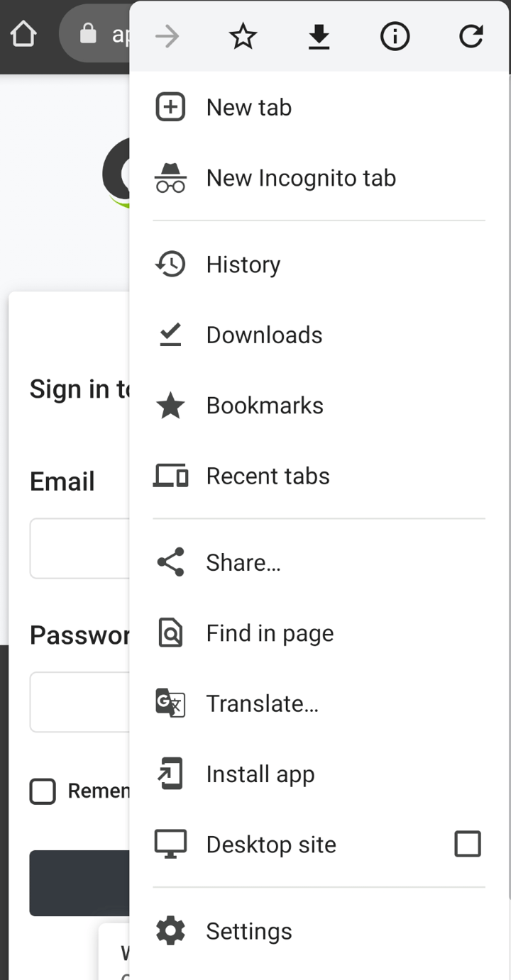Navigate forward using the arrow icon
This screenshot has height=980, width=511.
click(167, 36)
